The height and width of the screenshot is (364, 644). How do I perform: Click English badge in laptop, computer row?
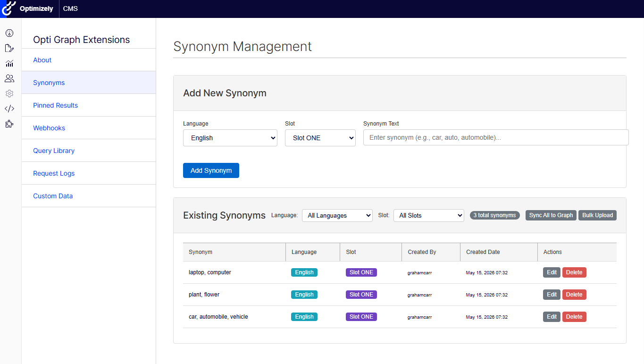[x=304, y=272]
